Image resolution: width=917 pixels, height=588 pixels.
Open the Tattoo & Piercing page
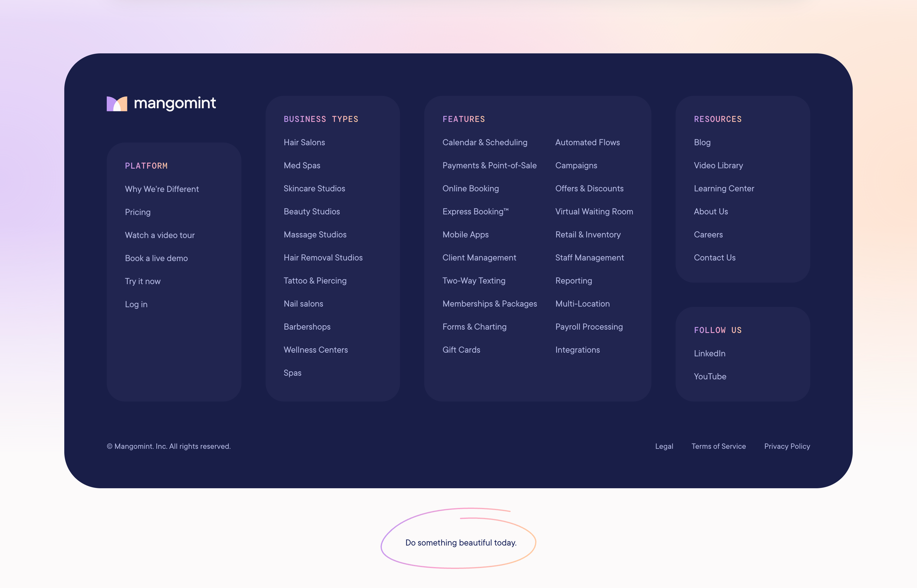click(x=315, y=280)
